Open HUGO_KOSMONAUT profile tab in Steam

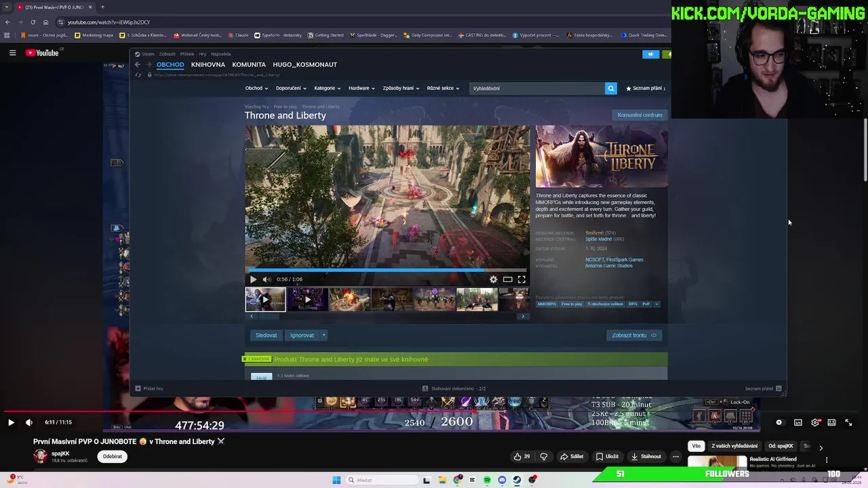[305, 64]
